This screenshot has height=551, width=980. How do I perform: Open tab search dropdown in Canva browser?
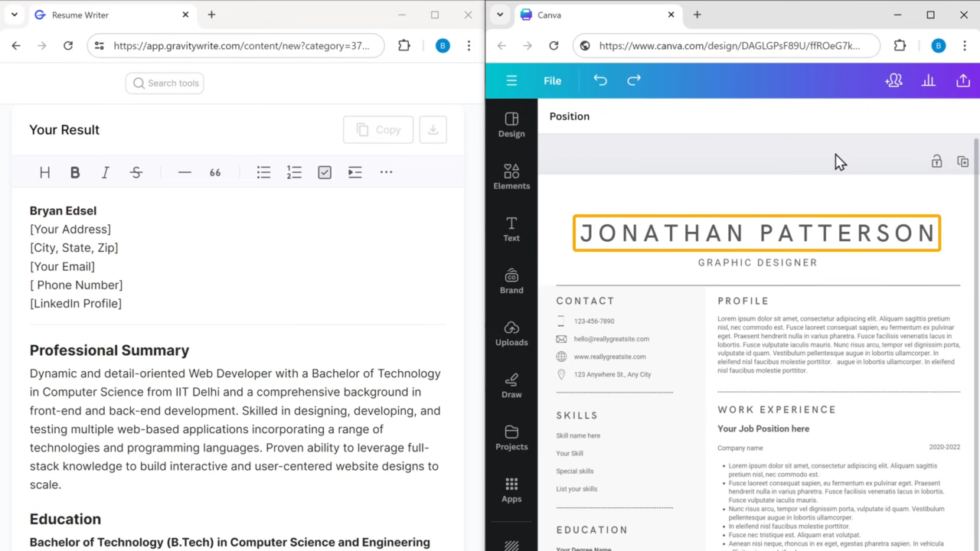point(499,15)
